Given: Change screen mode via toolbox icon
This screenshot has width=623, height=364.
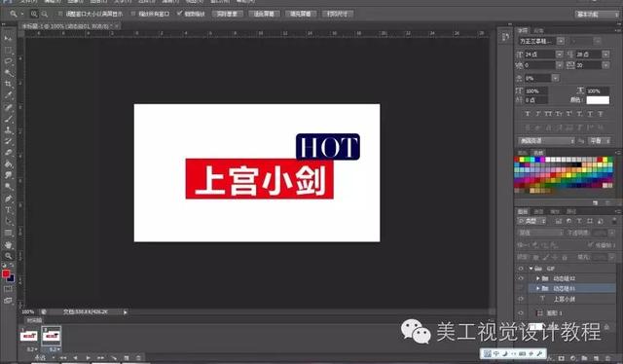Looking at the screenshot, I should click(x=8, y=301).
